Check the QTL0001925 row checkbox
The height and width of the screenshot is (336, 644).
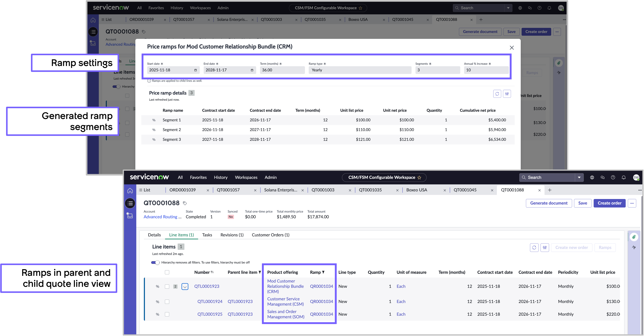point(167,314)
